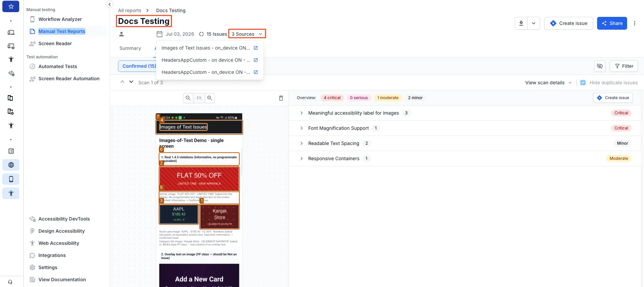The width and height of the screenshot is (644, 287).
Task: Click the 4 critical overview chip
Action: click(332, 98)
